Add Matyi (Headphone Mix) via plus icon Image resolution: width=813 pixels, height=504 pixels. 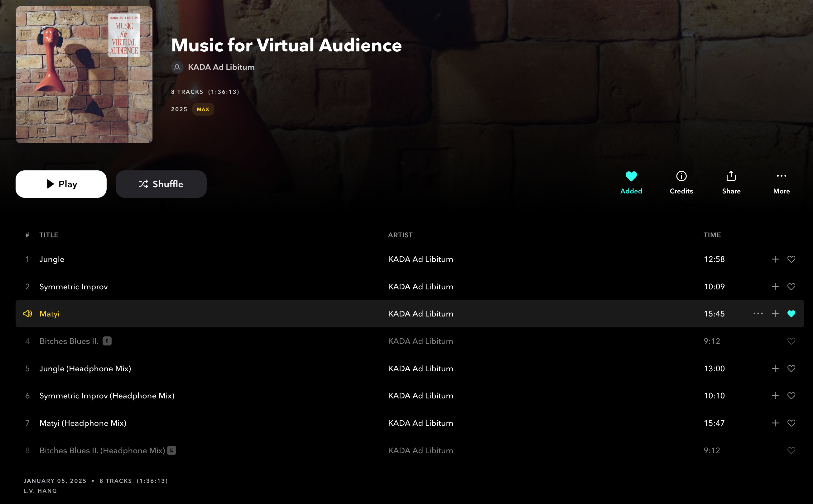[x=775, y=423]
